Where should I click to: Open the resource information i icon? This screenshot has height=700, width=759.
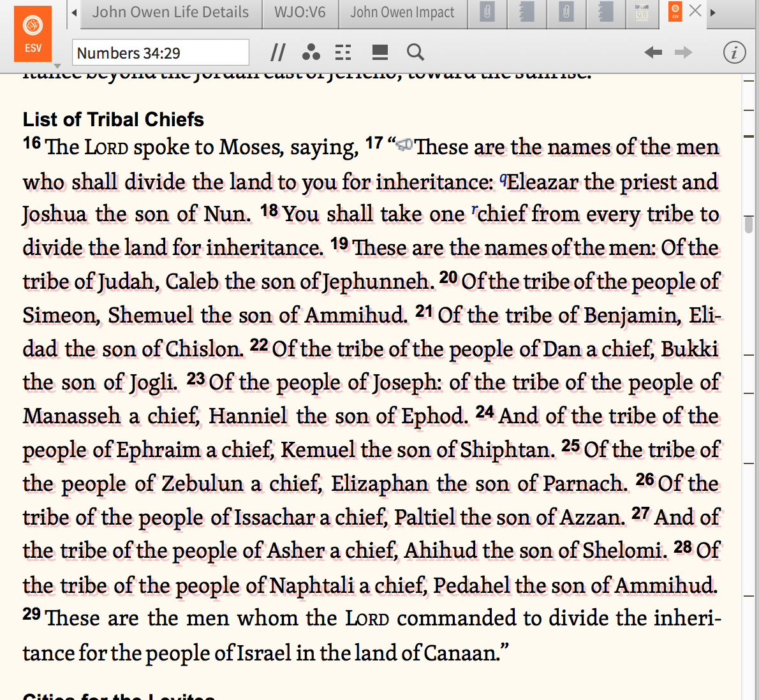click(x=734, y=52)
